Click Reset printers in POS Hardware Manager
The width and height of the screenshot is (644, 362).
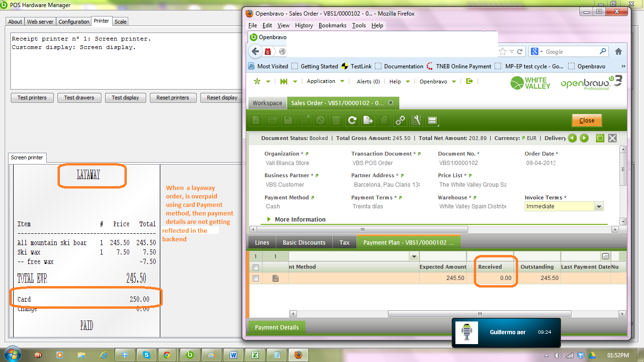173,98
